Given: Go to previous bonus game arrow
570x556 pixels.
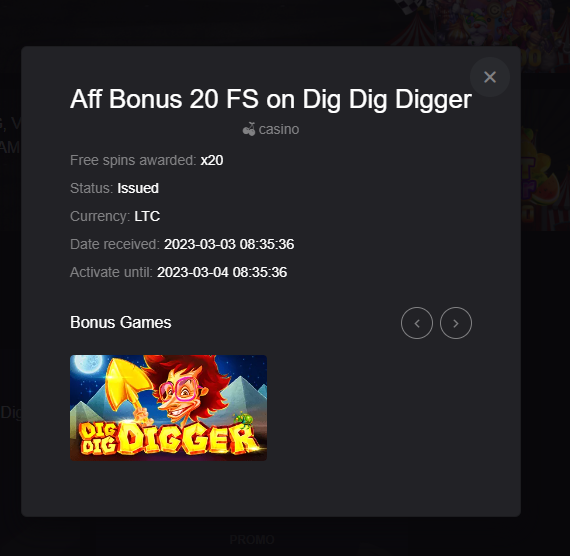Looking at the screenshot, I should coord(417,323).
